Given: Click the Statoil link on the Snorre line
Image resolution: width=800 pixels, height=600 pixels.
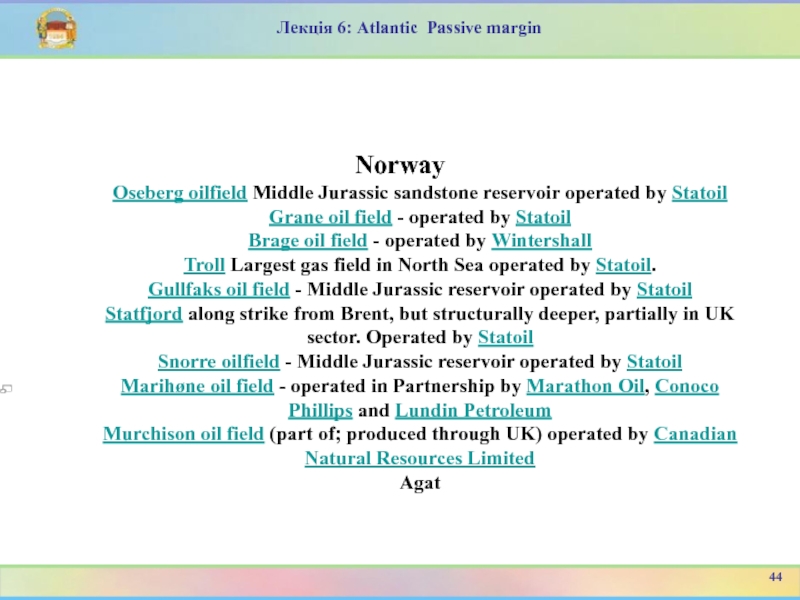Looking at the screenshot, I should coord(655,362).
